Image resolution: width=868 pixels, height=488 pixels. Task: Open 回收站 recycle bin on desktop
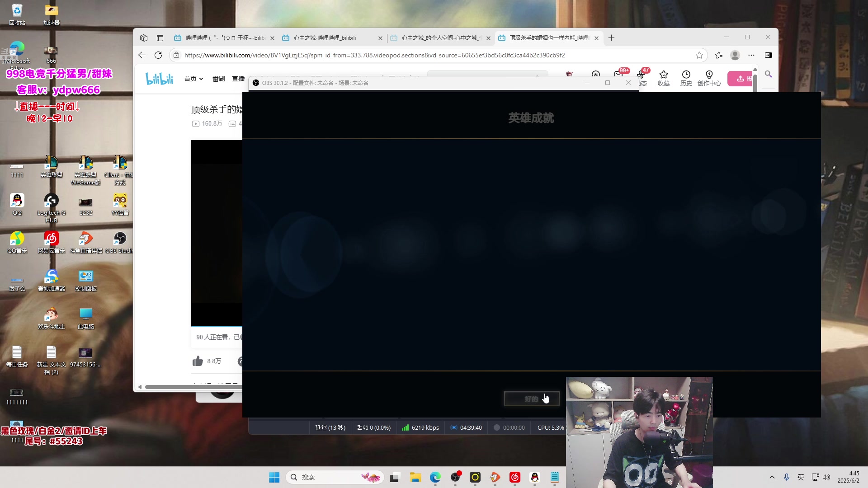pos(17,14)
